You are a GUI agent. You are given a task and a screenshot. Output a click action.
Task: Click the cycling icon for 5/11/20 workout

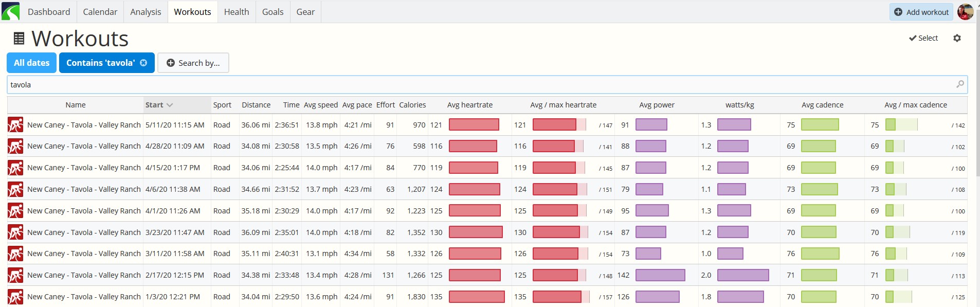point(15,125)
